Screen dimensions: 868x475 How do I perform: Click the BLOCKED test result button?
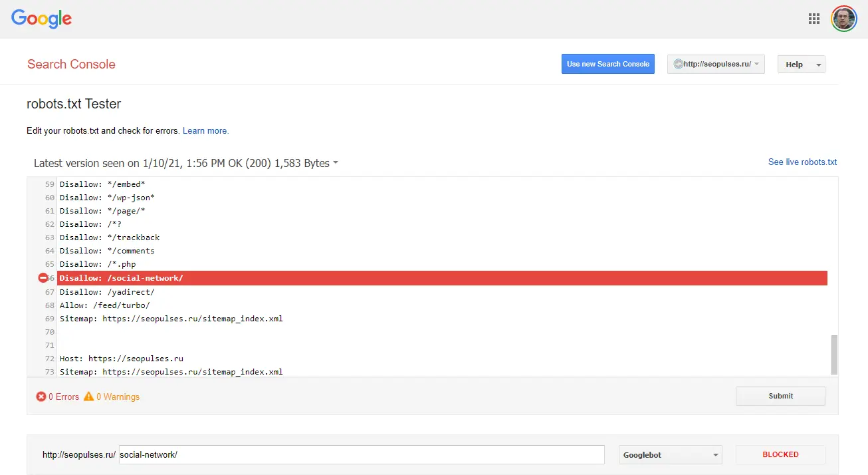(780, 454)
